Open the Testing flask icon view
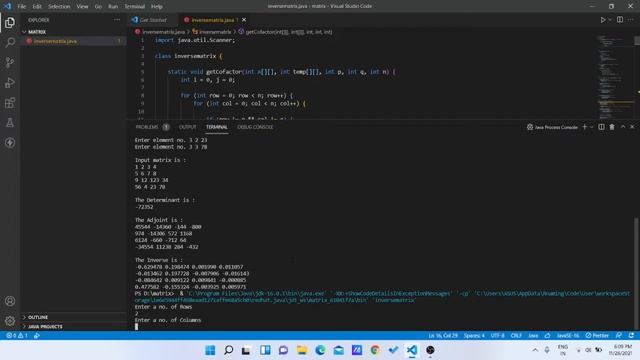Screen dimensions: 640x360 (10, 122)
